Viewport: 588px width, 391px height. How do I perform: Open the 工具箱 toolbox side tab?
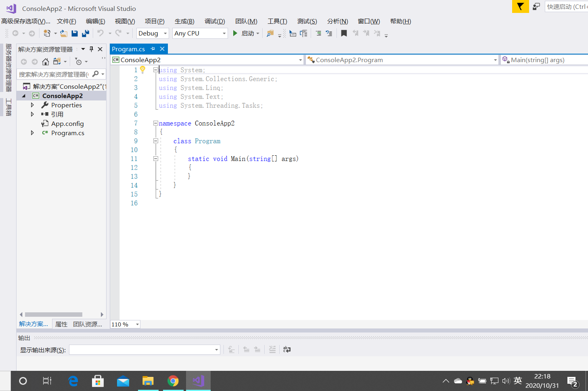click(x=8, y=107)
